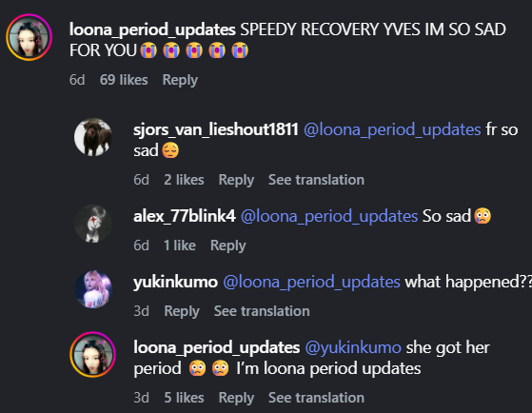Reply to sjors_van_lieshout1811's comment
The height and width of the screenshot is (413, 532).
[x=236, y=180]
